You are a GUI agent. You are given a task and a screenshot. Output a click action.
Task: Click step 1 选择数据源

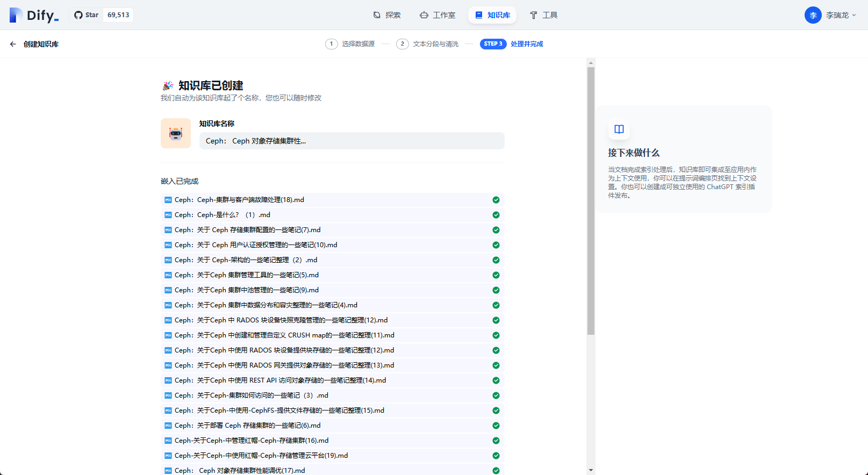[350, 44]
